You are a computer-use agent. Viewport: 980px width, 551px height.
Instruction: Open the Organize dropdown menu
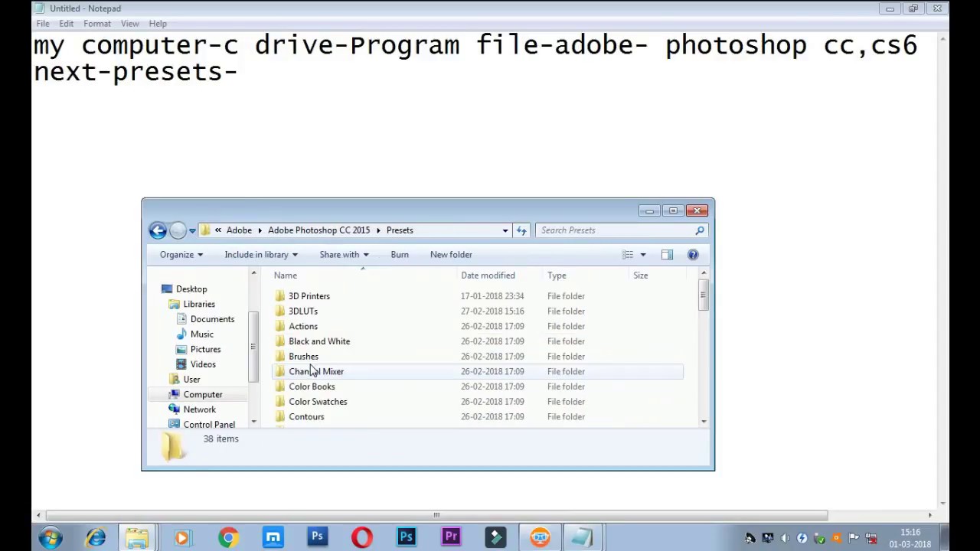181,255
